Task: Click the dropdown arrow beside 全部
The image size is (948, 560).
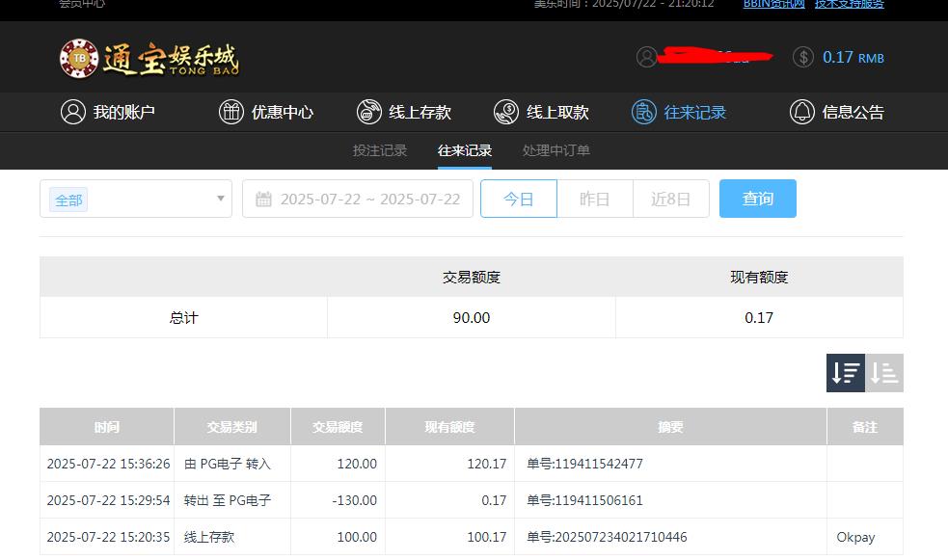Action: tap(219, 199)
